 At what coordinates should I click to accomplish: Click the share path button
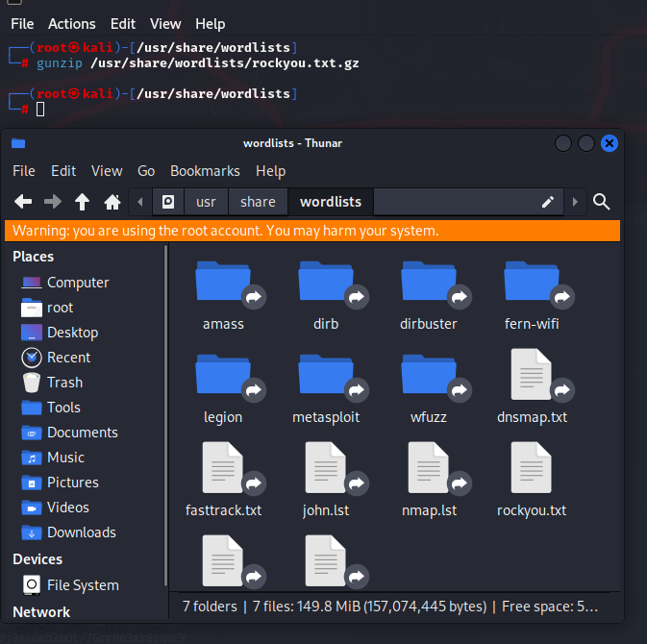pyautogui.click(x=258, y=202)
